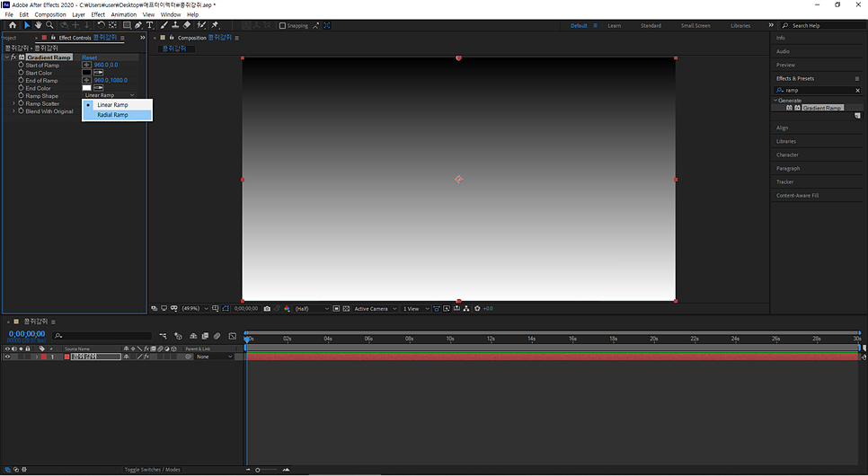Toggle the Start of Ramp stopwatch

21,65
